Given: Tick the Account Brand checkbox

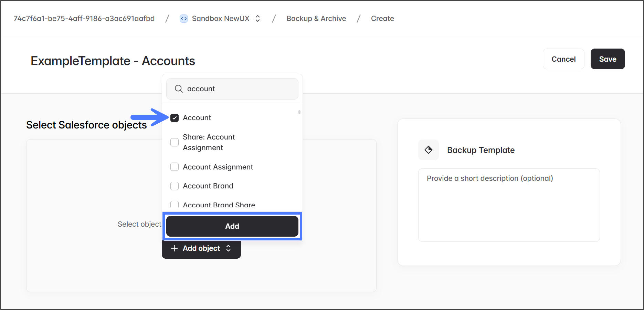Looking at the screenshot, I should 175,186.
